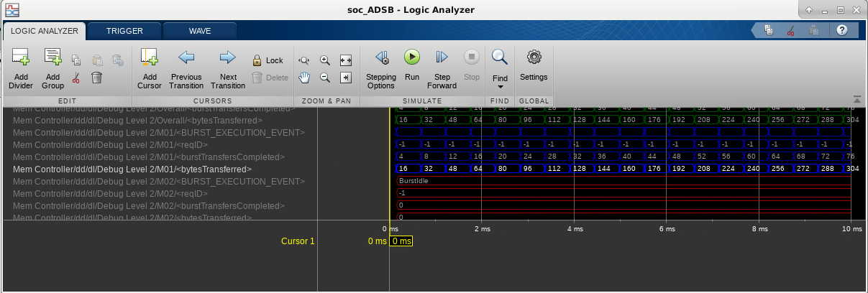
Task: Collapse the toolstrip with the arrow
Action: pyautogui.click(x=856, y=99)
